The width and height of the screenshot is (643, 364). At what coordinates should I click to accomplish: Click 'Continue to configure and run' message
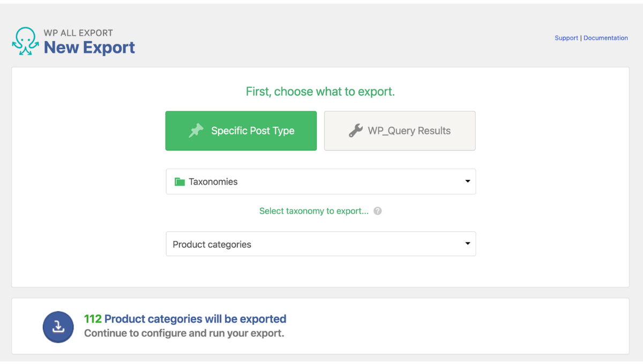coord(184,333)
